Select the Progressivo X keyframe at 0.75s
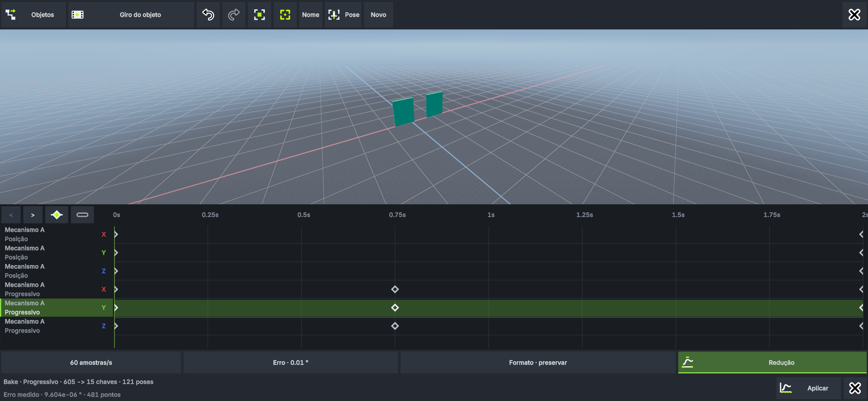Viewport: 868px width, 401px height. tap(395, 289)
